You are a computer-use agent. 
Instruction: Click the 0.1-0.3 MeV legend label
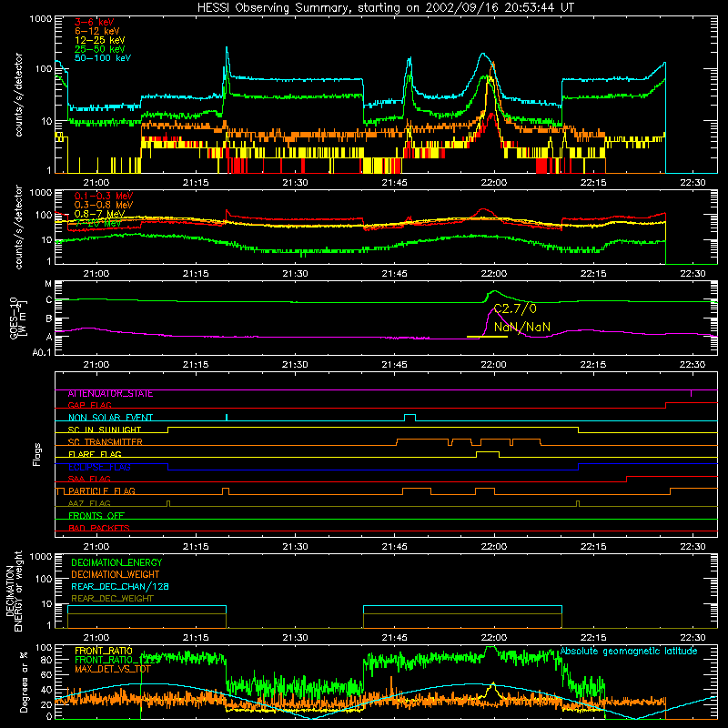click(x=104, y=196)
